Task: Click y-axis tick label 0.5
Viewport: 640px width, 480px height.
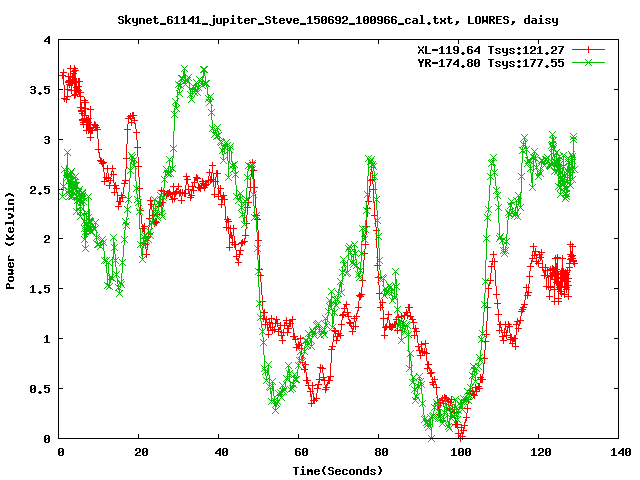Action: tap(40, 389)
